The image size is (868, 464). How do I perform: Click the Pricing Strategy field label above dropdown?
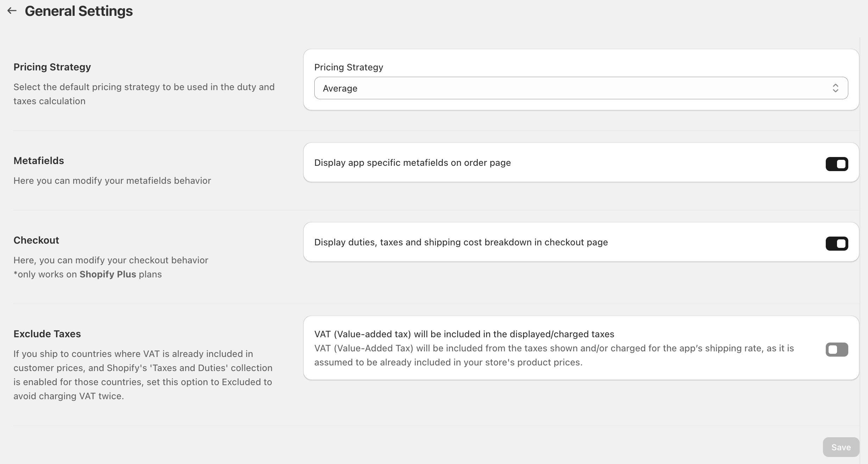click(x=349, y=67)
